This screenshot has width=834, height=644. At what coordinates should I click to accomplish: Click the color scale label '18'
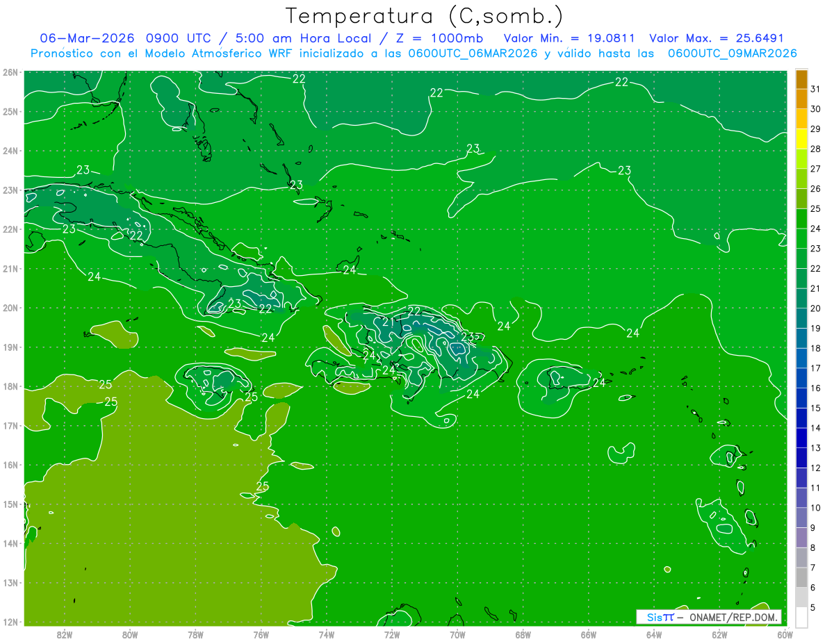point(815,348)
